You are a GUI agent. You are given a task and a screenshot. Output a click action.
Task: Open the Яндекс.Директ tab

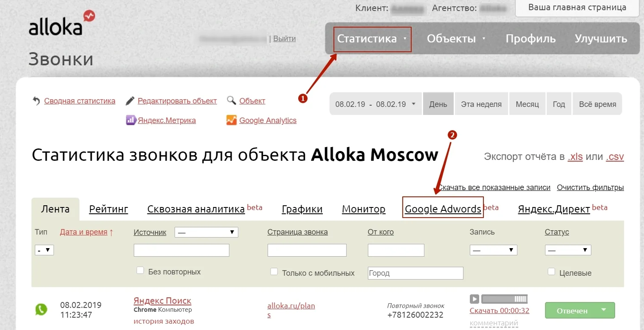click(x=554, y=209)
